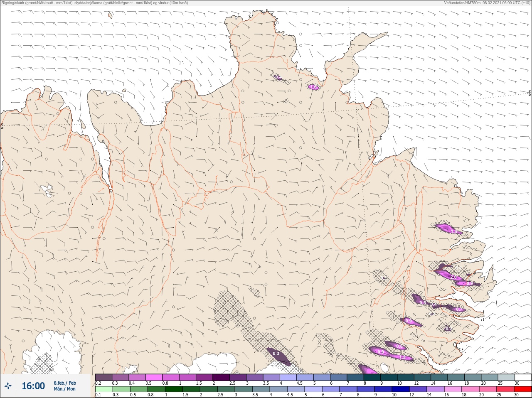Pick the light lavender swatch at upper-legend 4
Viewport: 532px width, 398px height.
(288, 377)
